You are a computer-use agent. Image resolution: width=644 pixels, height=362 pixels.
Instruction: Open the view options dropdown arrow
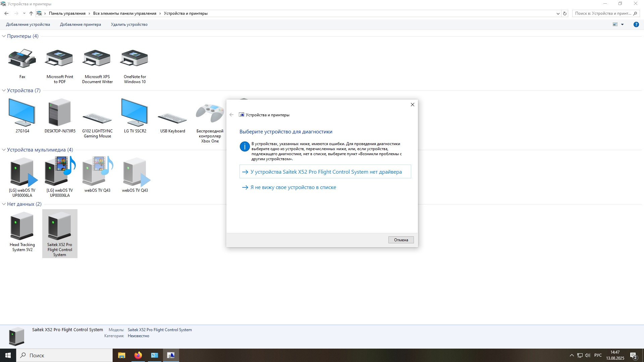tap(622, 24)
